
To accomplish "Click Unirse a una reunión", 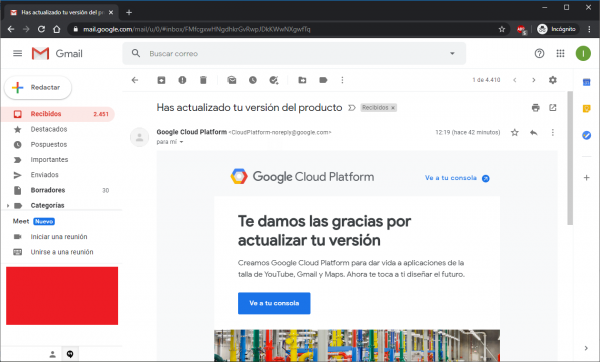I will tap(62, 252).
